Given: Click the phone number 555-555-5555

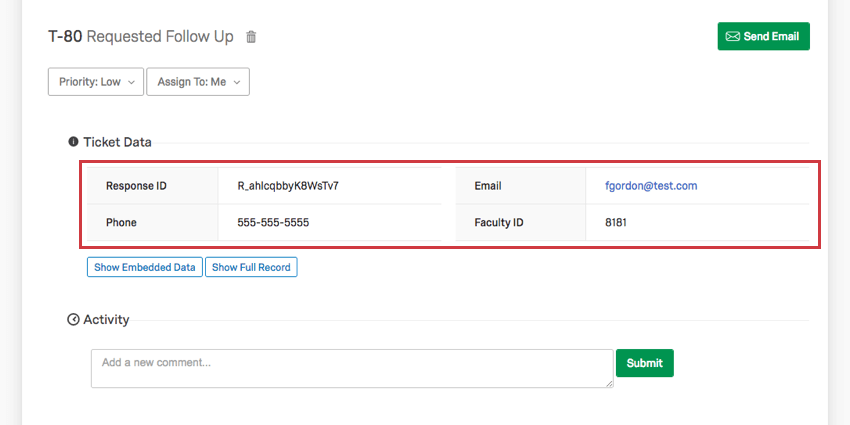Looking at the screenshot, I should [x=273, y=222].
